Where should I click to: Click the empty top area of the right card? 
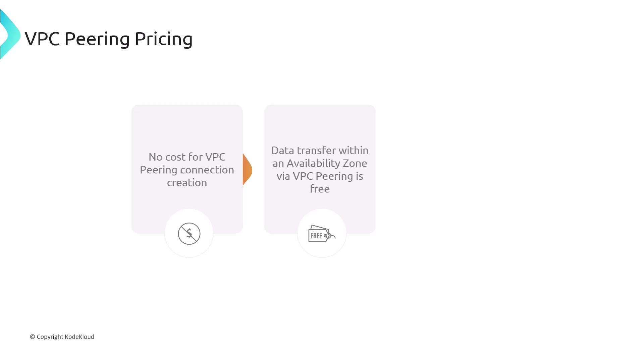pyautogui.click(x=320, y=122)
